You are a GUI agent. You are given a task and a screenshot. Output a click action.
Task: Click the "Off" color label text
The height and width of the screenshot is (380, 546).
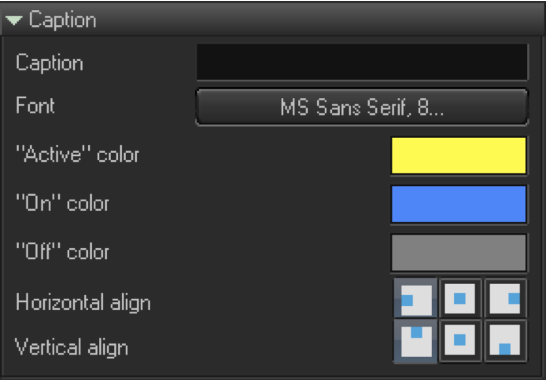click(63, 251)
